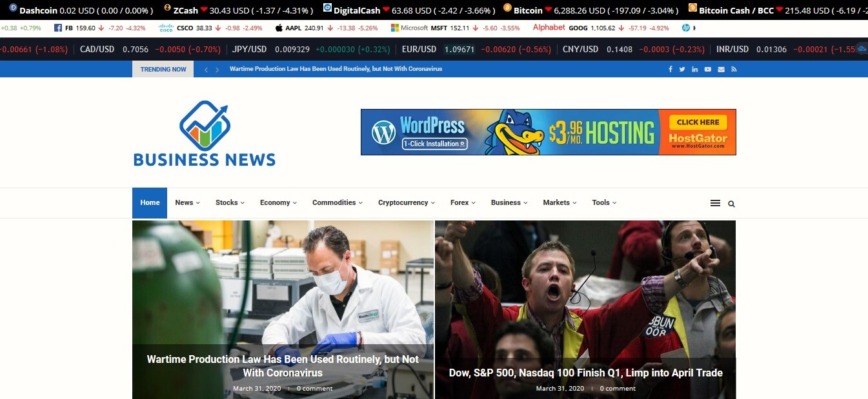Open 0 comment link under Dow article

pyautogui.click(x=618, y=388)
